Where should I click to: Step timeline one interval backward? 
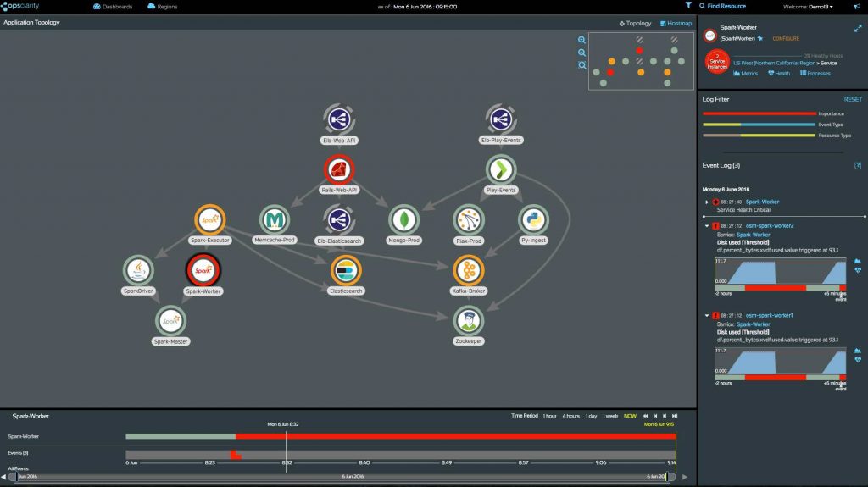click(x=655, y=416)
